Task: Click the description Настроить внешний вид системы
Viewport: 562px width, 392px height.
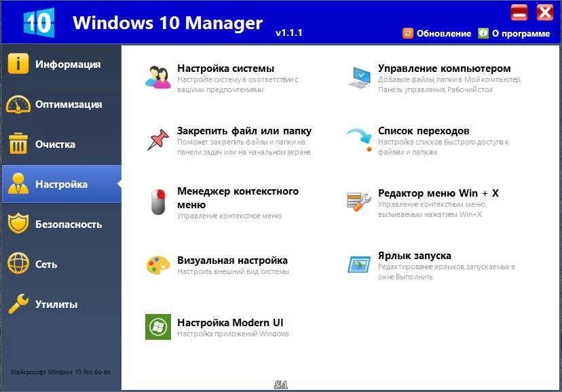Action: (x=233, y=272)
